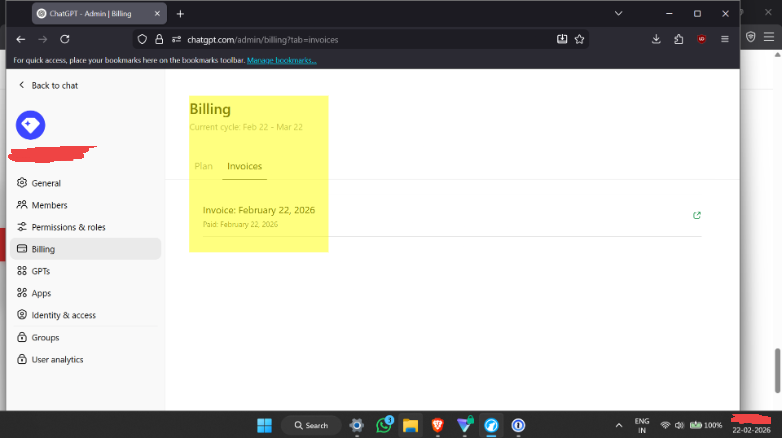Expand the list all tabs dropdown
The image size is (782, 438).
point(619,14)
